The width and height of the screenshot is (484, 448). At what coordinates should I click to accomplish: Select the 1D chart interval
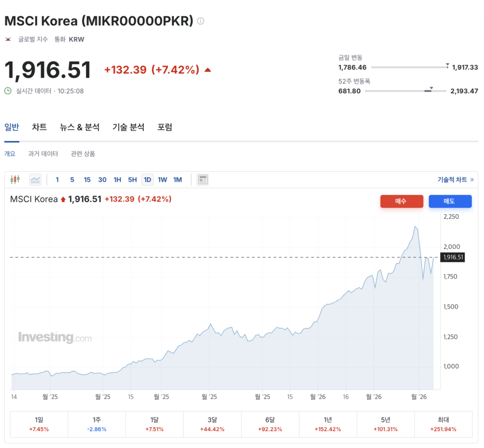147,180
